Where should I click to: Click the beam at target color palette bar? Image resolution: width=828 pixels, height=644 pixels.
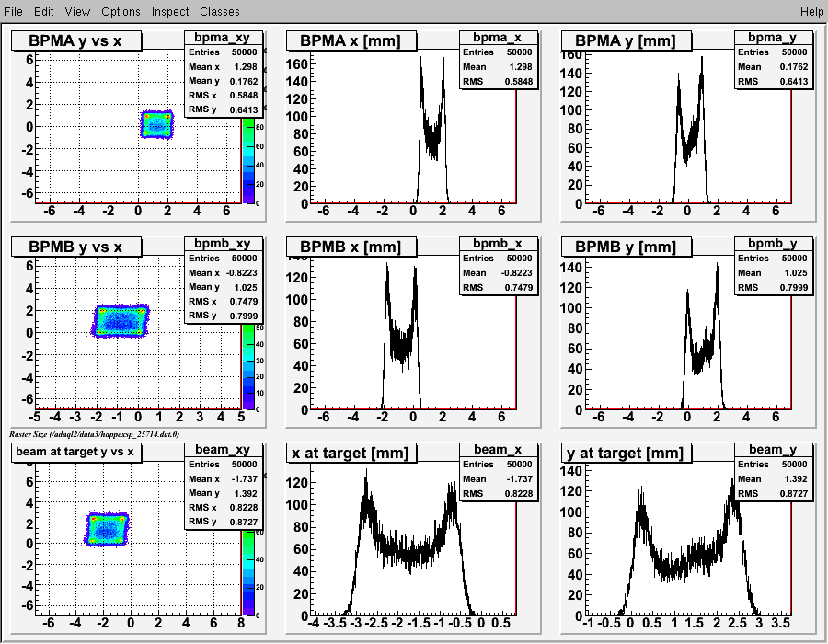pyautogui.click(x=248, y=573)
